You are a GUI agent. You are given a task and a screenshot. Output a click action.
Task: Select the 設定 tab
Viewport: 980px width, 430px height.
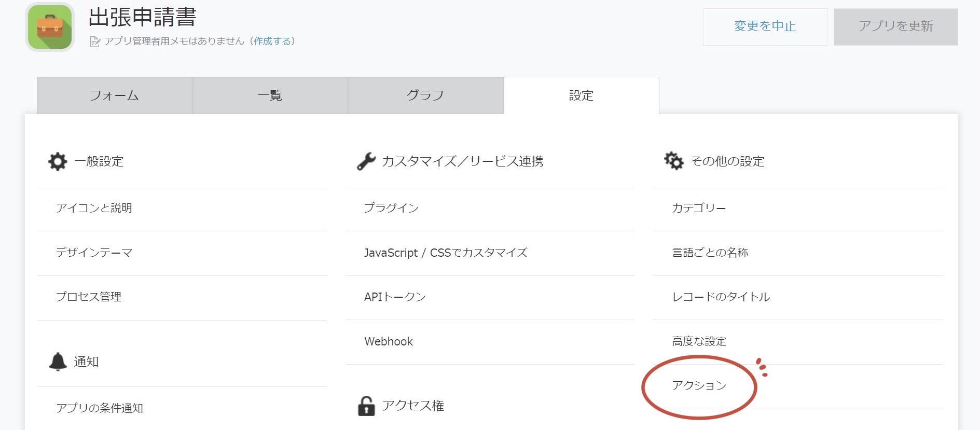582,95
